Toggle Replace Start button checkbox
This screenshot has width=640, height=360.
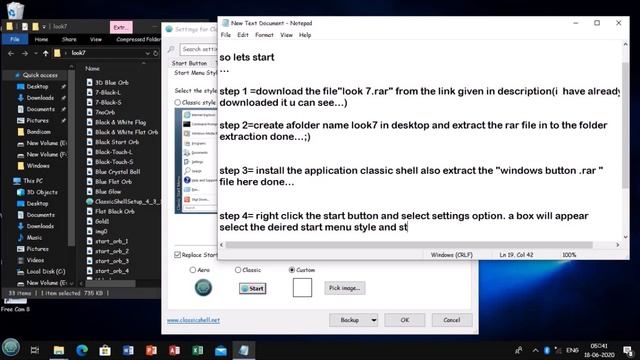click(x=178, y=255)
